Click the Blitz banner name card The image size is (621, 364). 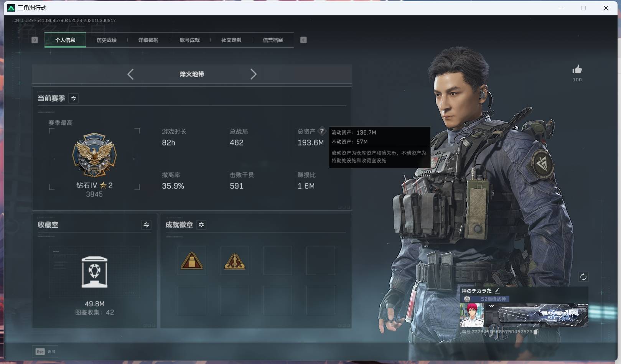(536, 315)
